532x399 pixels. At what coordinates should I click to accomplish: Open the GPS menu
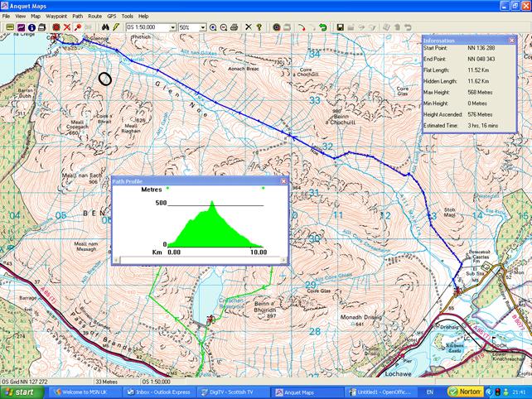click(x=111, y=16)
